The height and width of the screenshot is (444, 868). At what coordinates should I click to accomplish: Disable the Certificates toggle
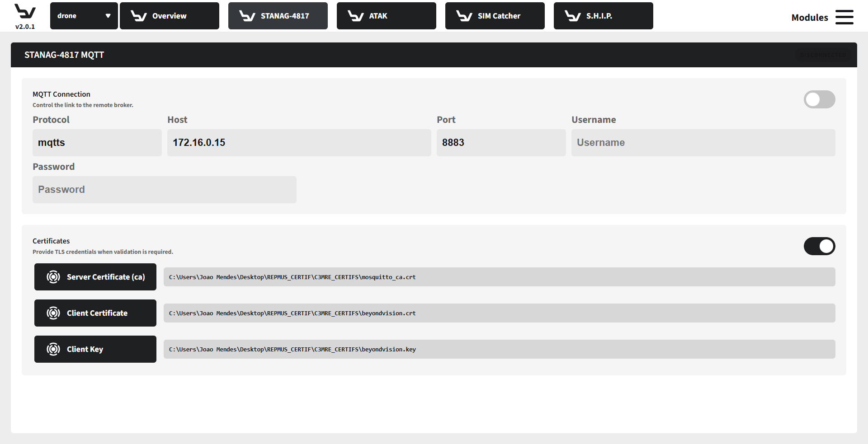(x=819, y=246)
